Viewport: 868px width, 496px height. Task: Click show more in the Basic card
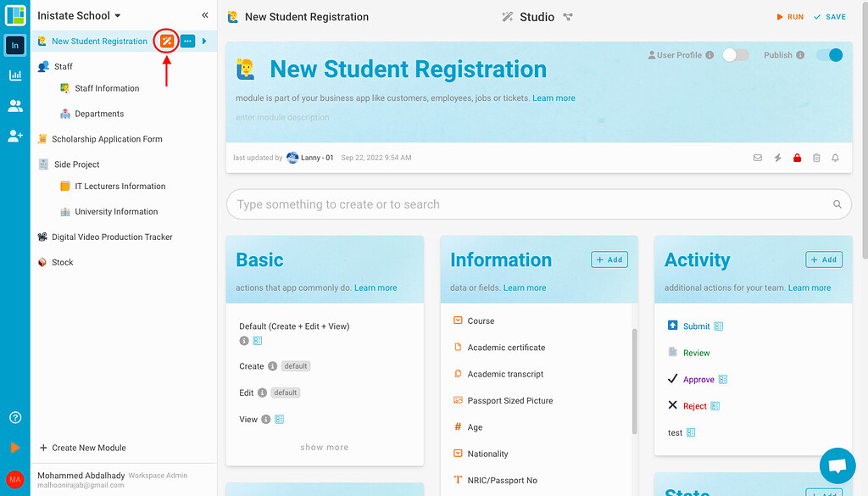[325, 447]
